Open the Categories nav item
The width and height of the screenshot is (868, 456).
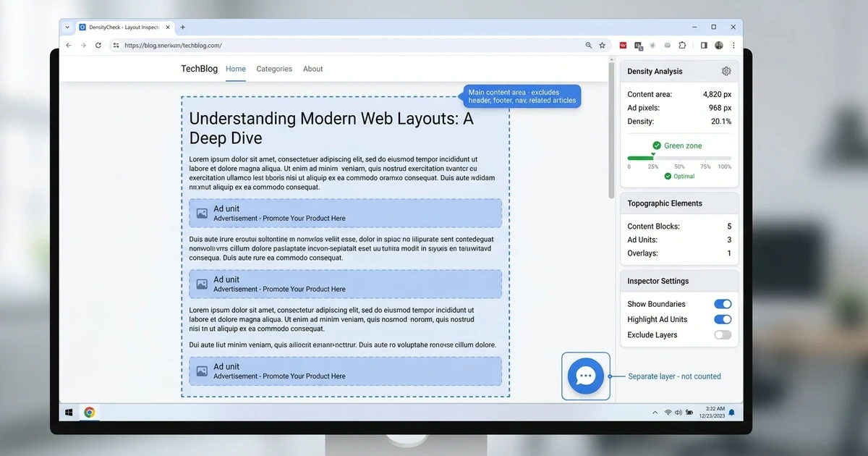[274, 69]
